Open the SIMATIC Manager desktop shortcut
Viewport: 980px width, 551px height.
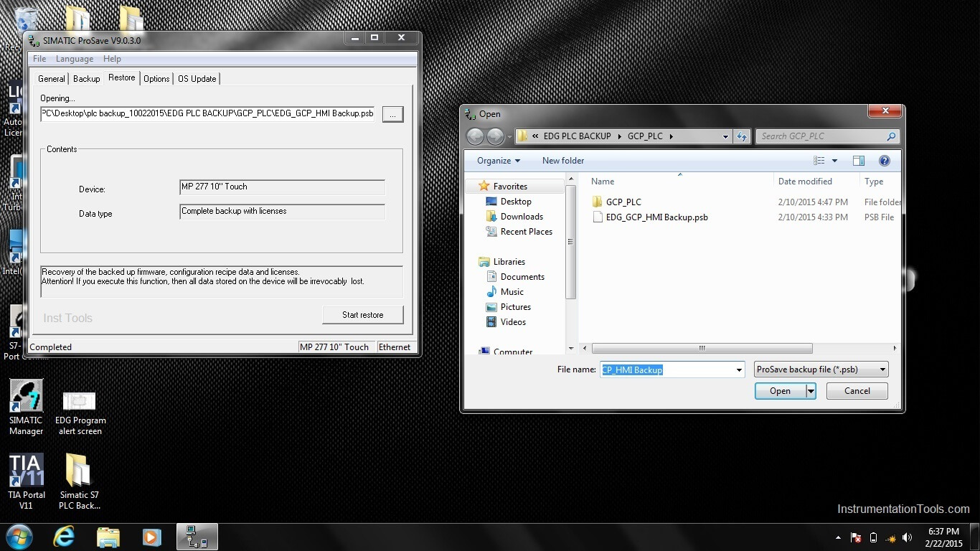coord(26,406)
